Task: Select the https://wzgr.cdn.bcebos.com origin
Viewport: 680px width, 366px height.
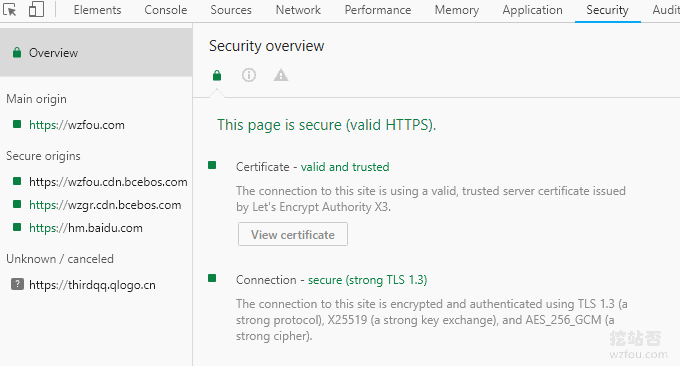Action: pos(105,205)
